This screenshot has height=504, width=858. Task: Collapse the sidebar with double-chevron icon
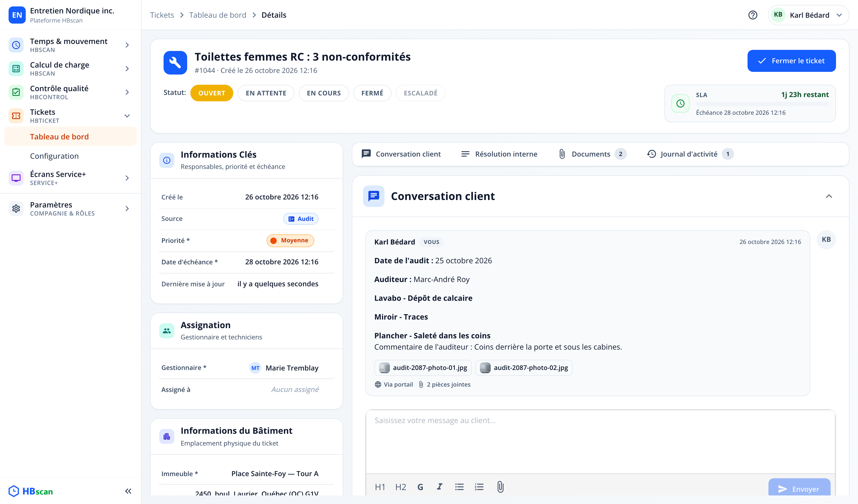point(128,491)
